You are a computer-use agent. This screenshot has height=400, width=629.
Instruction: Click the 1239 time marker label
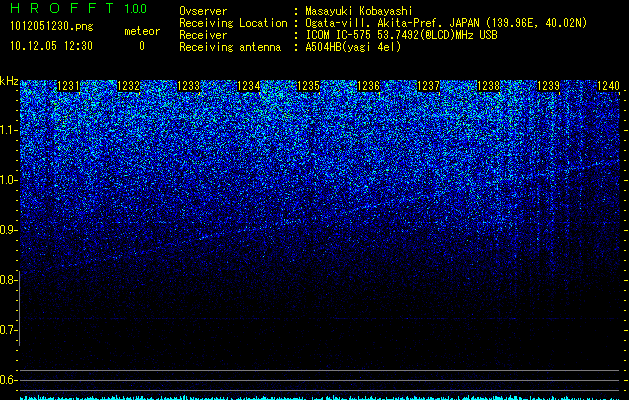click(x=548, y=86)
